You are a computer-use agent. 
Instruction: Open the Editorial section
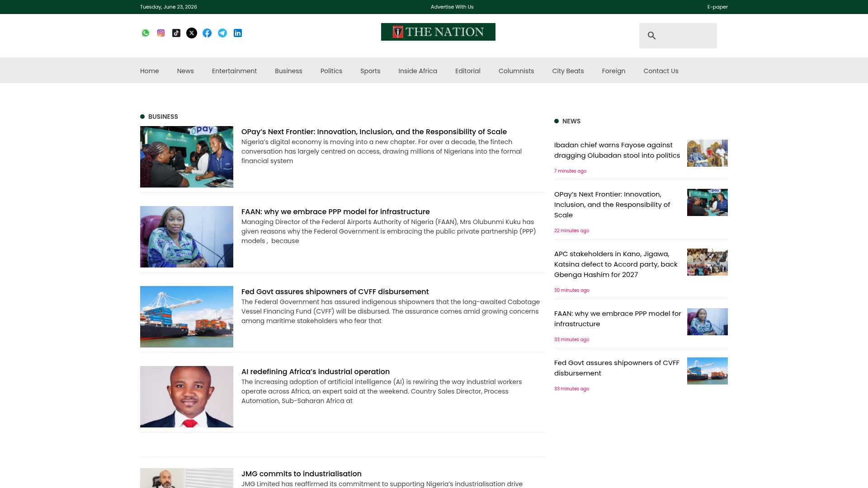pos(468,71)
